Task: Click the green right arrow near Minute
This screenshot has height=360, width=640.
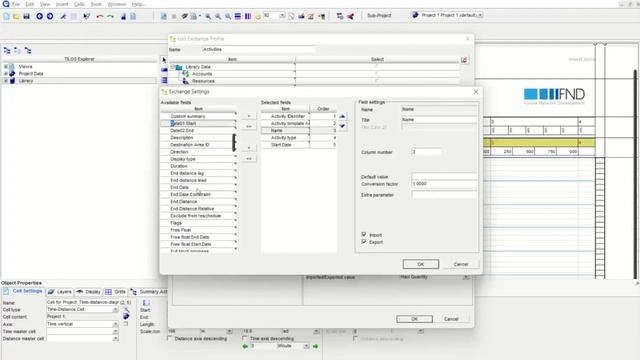Action: click(x=316, y=346)
